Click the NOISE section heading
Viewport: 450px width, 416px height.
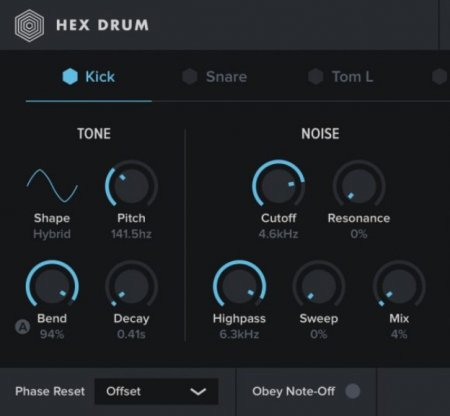pyautogui.click(x=320, y=134)
